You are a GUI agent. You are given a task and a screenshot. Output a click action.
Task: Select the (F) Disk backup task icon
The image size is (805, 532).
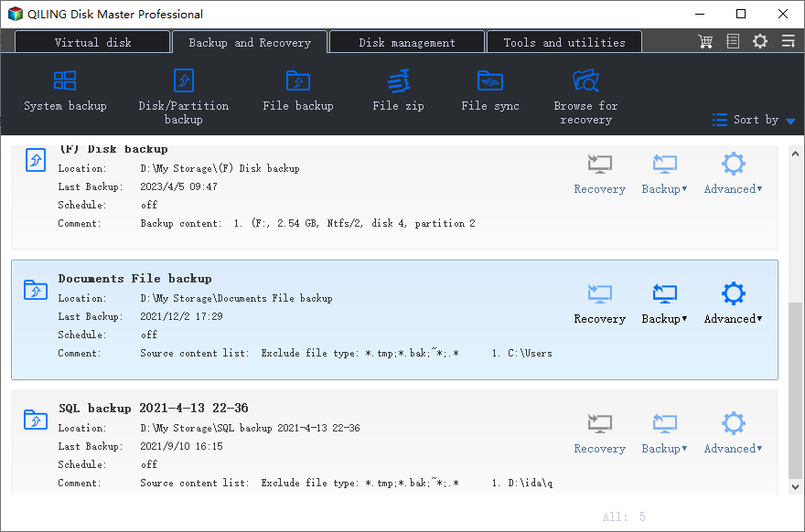pos(36,160)
